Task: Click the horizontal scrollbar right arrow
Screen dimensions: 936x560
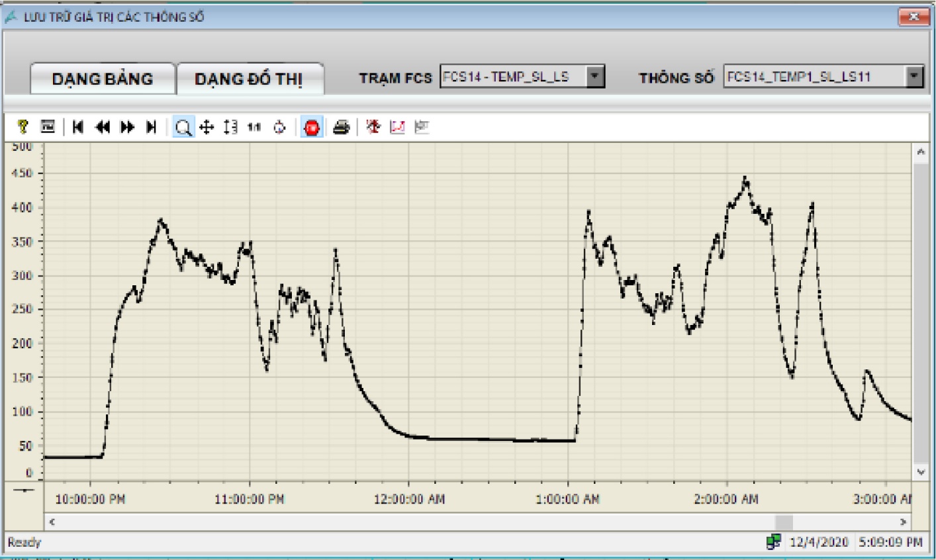Action: coord(903,522)
